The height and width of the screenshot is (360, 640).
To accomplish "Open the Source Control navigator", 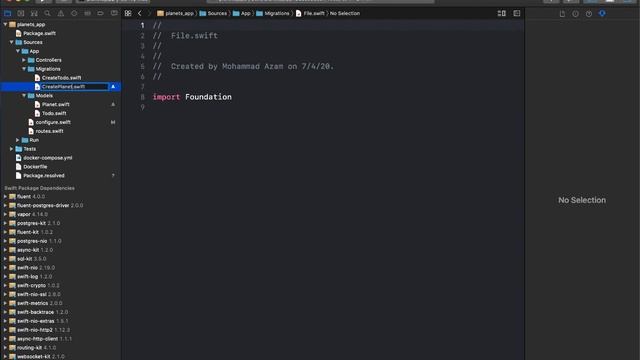I will 20,13.
